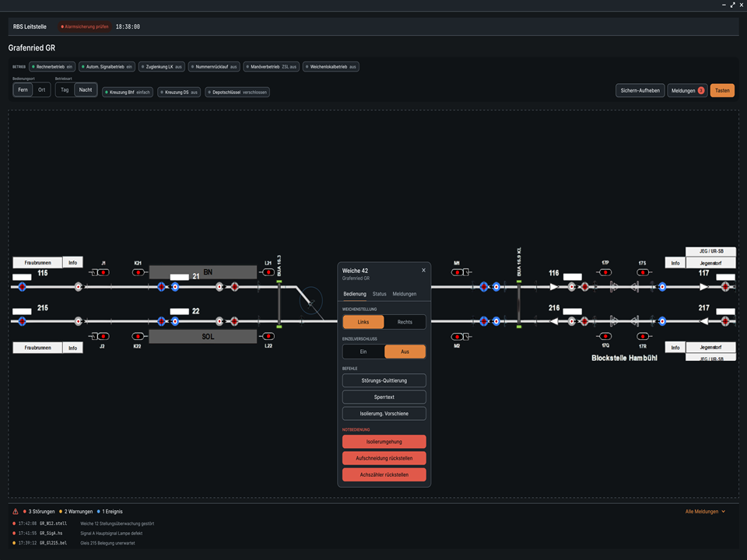This screenshot has width=747, height=560.
Task: Open the Sperrtext command
Action: 384,397
